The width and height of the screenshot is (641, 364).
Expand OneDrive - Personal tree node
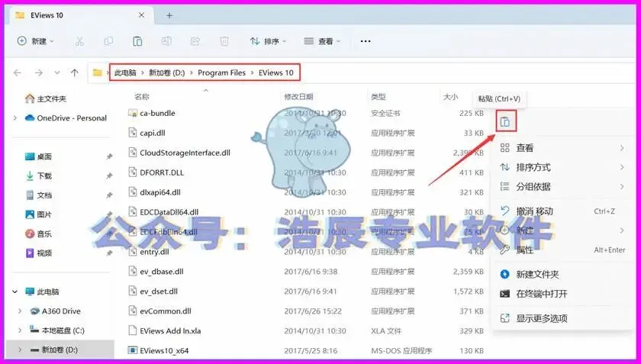click(x=15, y=118)
